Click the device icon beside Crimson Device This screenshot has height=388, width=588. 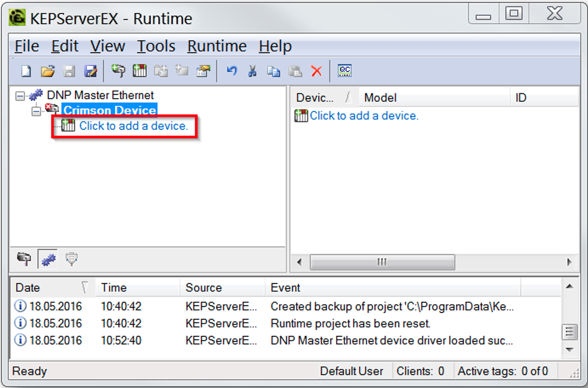coord(52,109)
